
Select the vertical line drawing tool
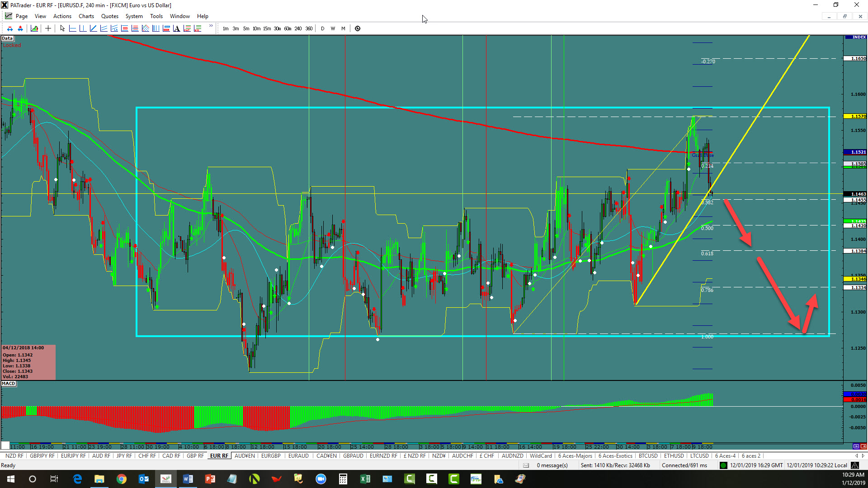click(83, 28)
